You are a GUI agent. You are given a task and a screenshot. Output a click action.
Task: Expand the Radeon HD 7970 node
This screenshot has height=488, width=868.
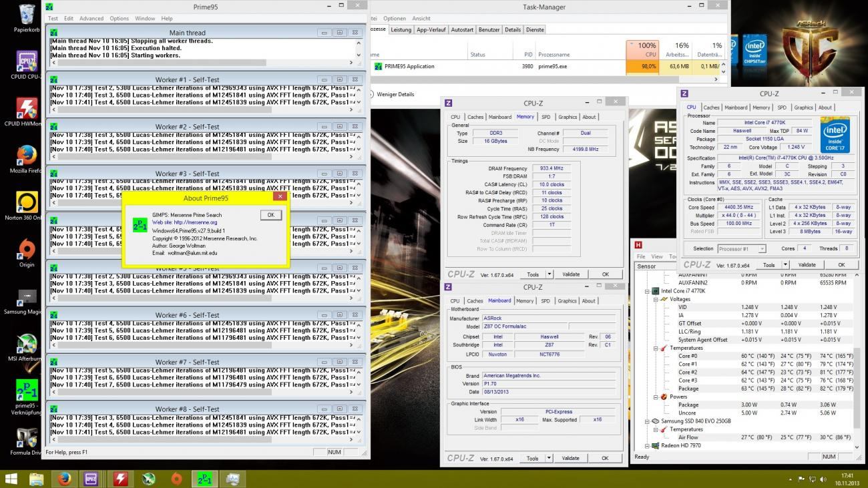click(647, 445)
